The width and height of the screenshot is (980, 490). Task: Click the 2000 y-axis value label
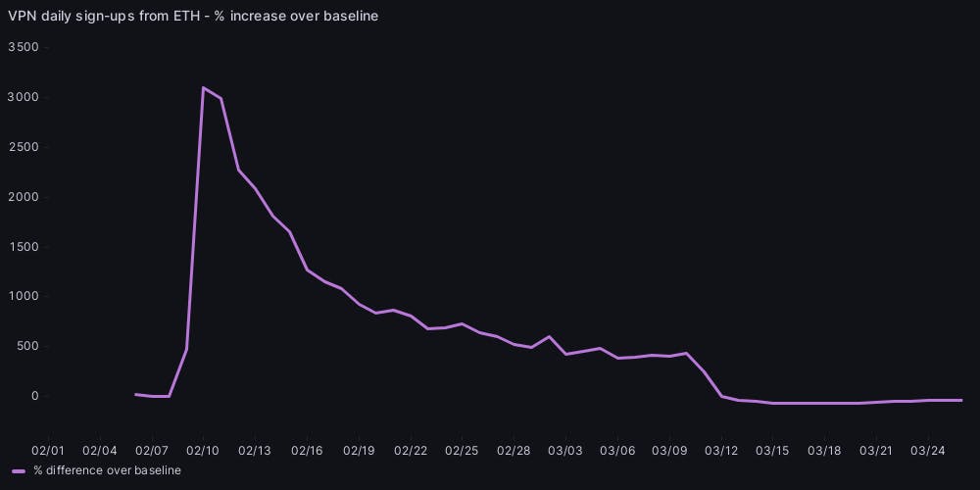pyautogui.click(x=23, y=197)
